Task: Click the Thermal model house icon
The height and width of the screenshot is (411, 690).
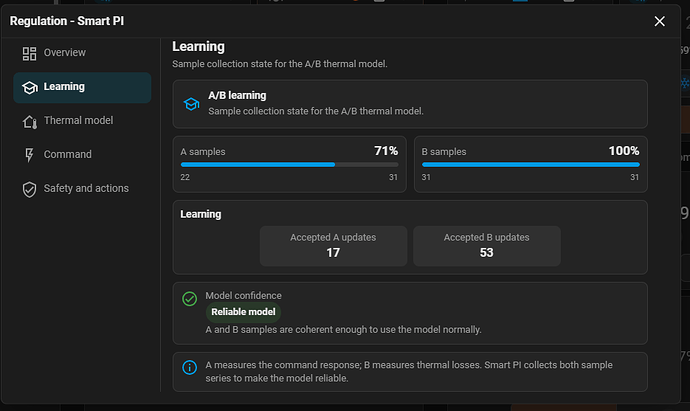Action: pos(29,121)
